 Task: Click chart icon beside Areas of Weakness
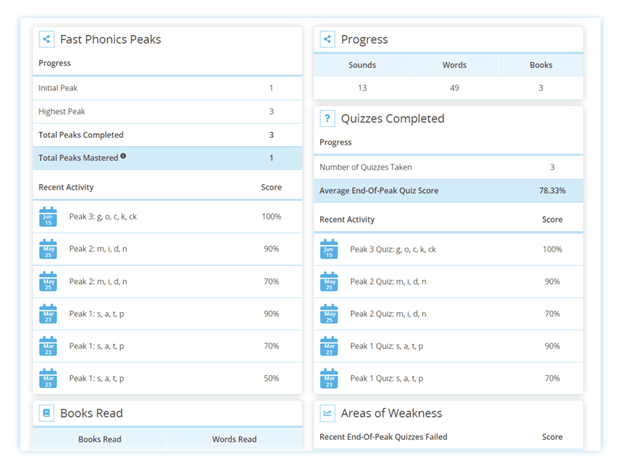tap(327, 413)
